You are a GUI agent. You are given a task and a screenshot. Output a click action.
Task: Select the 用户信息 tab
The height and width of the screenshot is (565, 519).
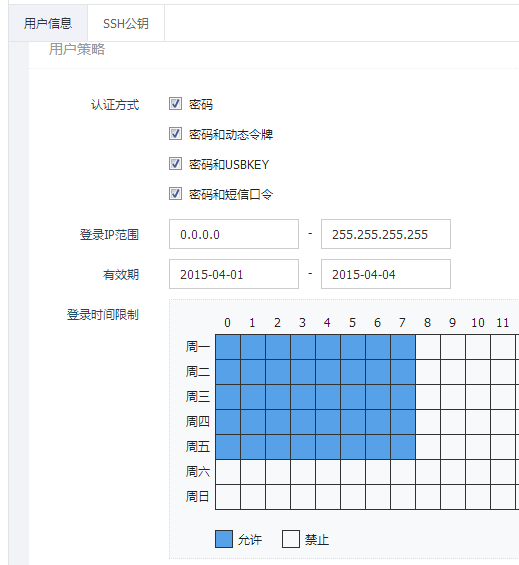pyautogui.click(x=48, y=23)
